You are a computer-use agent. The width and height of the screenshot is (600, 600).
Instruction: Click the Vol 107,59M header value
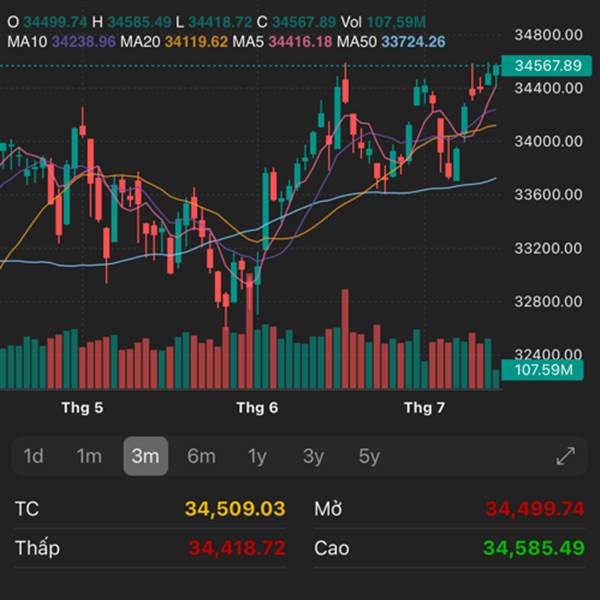coord(396,22)
